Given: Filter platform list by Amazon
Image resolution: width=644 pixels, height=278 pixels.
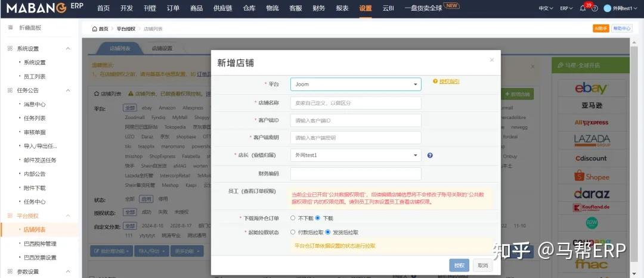Looking at the screenshot, I should tap(167, 108).
